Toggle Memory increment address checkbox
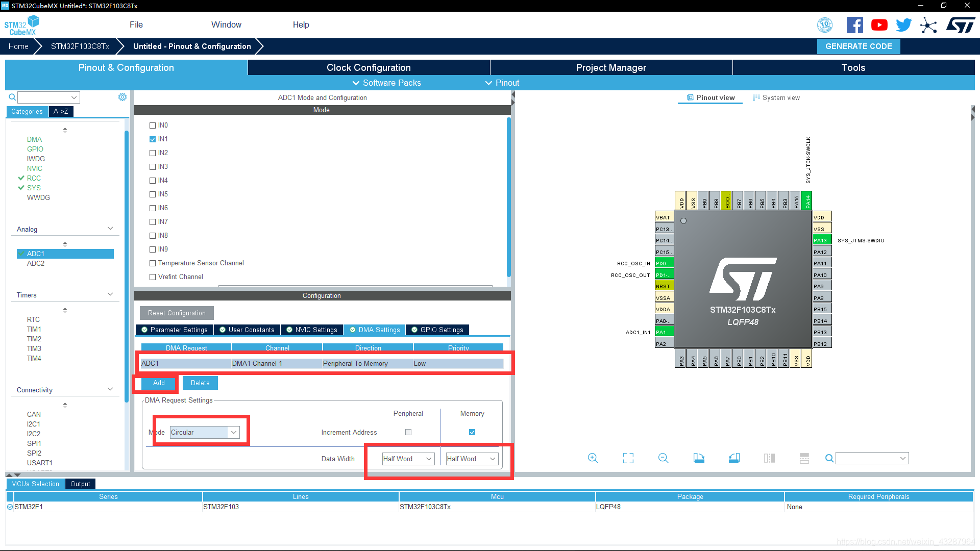Image resolution: width=980 pixels, height=551 pixels. [x=472, y=432]
